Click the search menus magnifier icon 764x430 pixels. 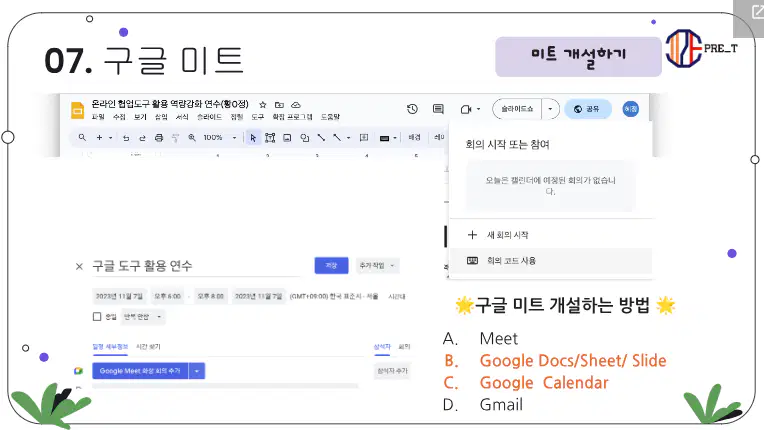tap(82, 138)
